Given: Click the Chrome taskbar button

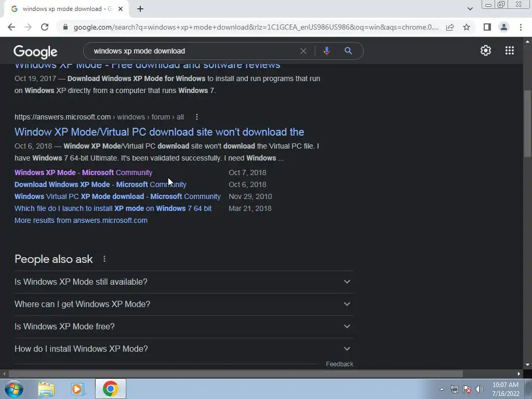Looking at the screenshot, I should [110, 389].
